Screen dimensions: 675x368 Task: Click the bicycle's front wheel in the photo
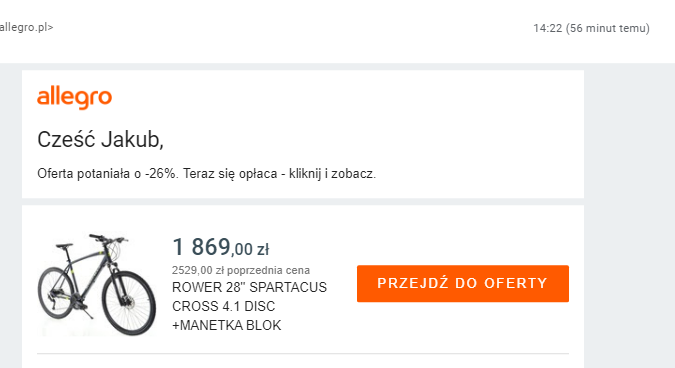[x=129, y=303]
